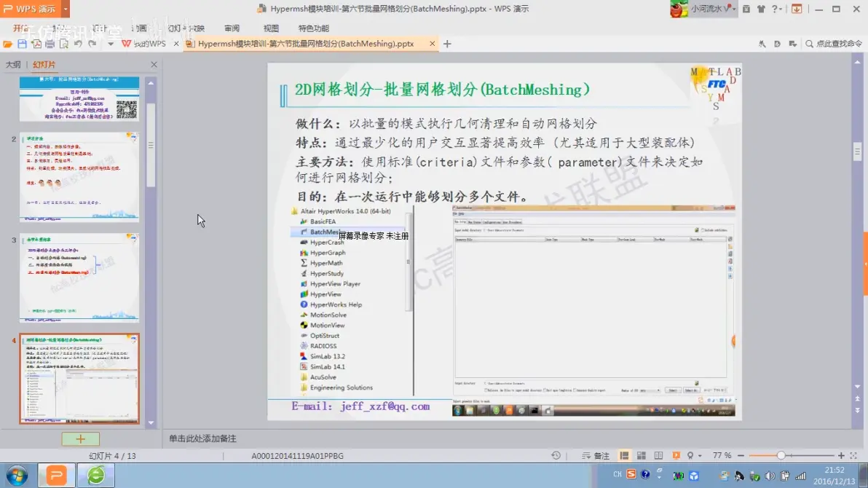This screenshot has height=488, width=868.
Task: Switch side pane to 幻灯片 thumbnails view
Action: [x=44, y=65]
